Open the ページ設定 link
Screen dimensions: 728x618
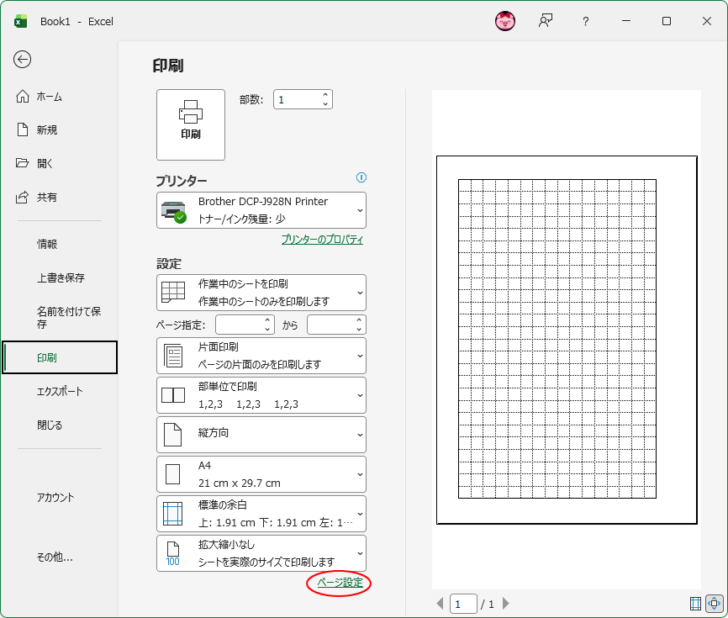tap(339, 583)
